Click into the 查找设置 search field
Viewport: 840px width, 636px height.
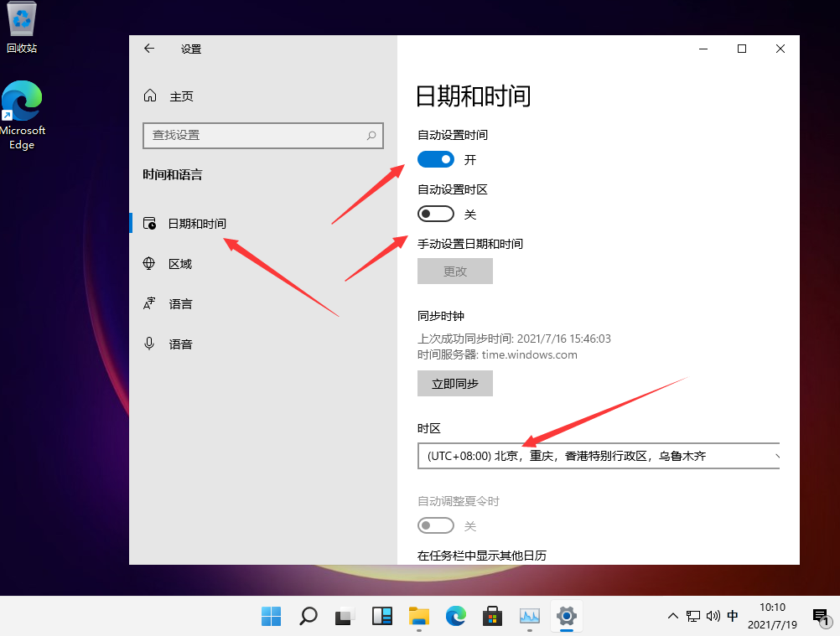251,135
